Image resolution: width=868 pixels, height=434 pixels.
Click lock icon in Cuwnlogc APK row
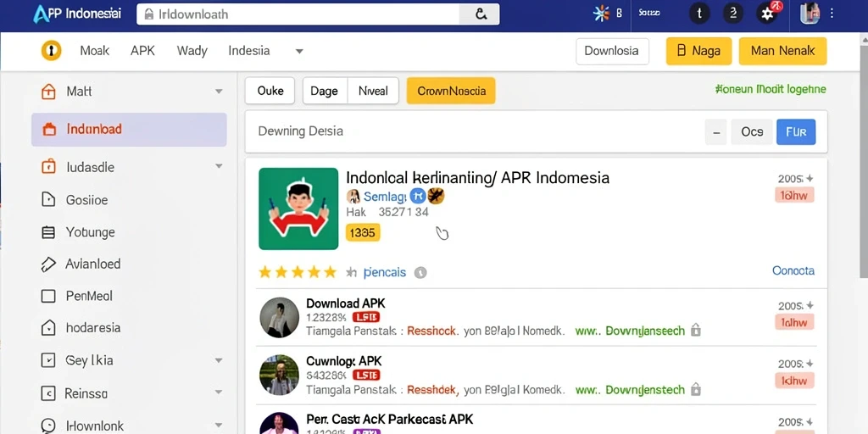pyautogui.click(x=696, y=390)
